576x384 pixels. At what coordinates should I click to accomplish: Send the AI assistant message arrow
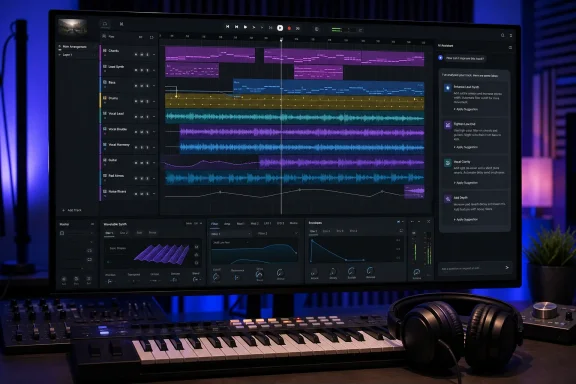(507, 268)
